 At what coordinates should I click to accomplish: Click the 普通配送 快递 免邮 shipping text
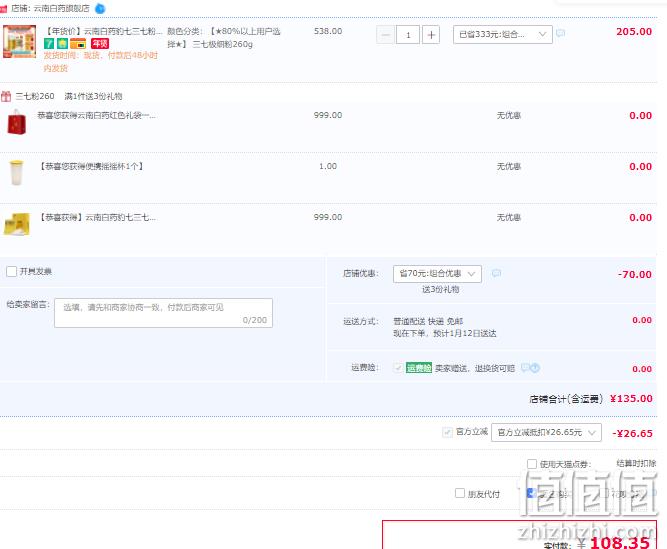point(428,321)
